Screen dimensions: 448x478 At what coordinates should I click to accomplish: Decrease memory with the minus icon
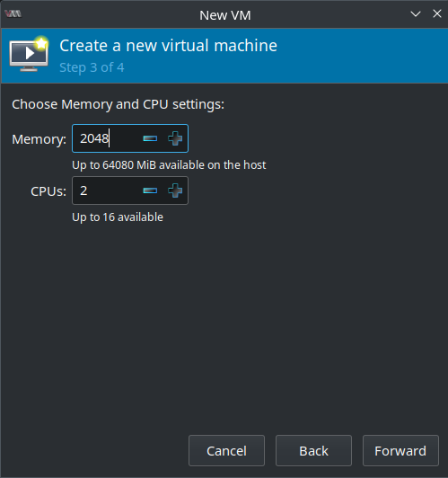pyautogui.click(x=150, y=138)
